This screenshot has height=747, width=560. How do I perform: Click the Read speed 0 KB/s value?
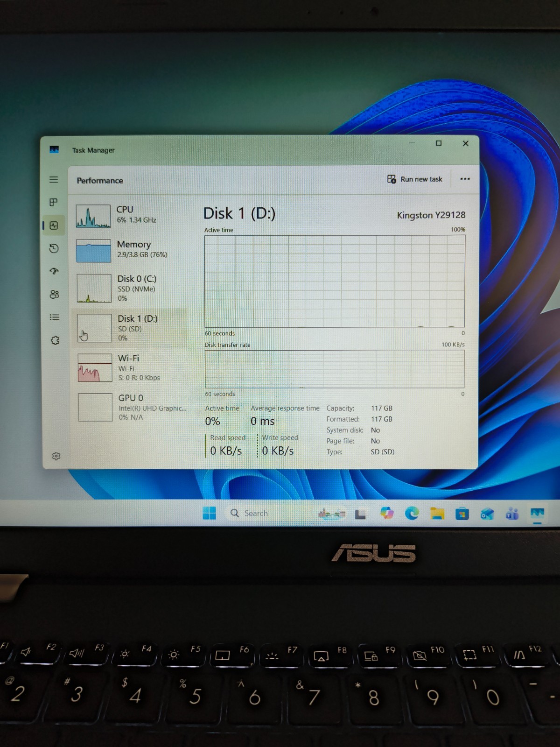(x=226, y=451)
